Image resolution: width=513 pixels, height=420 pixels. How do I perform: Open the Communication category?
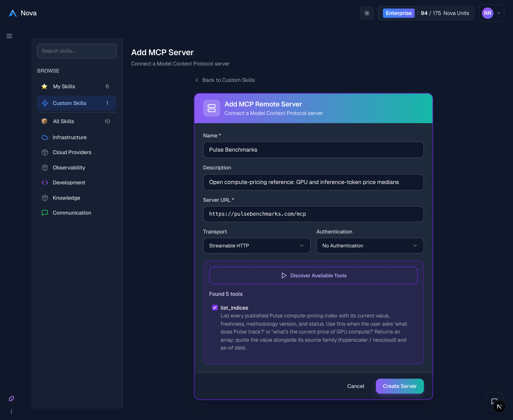[x=76, y=213]
